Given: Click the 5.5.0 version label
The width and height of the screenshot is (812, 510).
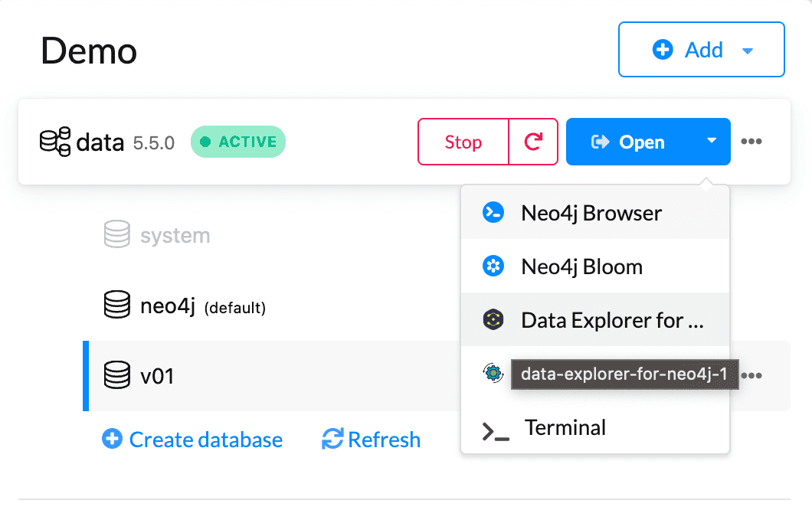Looking at the screenshot, I should coord(154,143).
